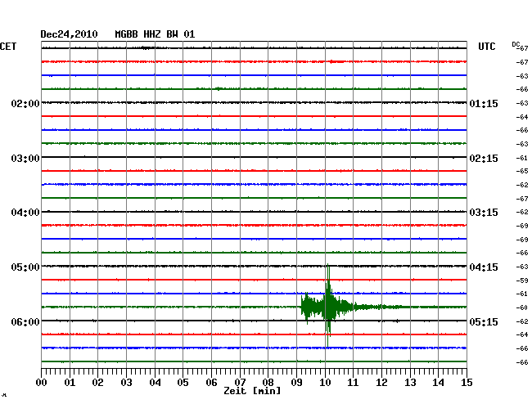This screenshot has width=532, height=404.
Task: Click the station title MGBB HHZ BW 01
Action: pos(155,34)
